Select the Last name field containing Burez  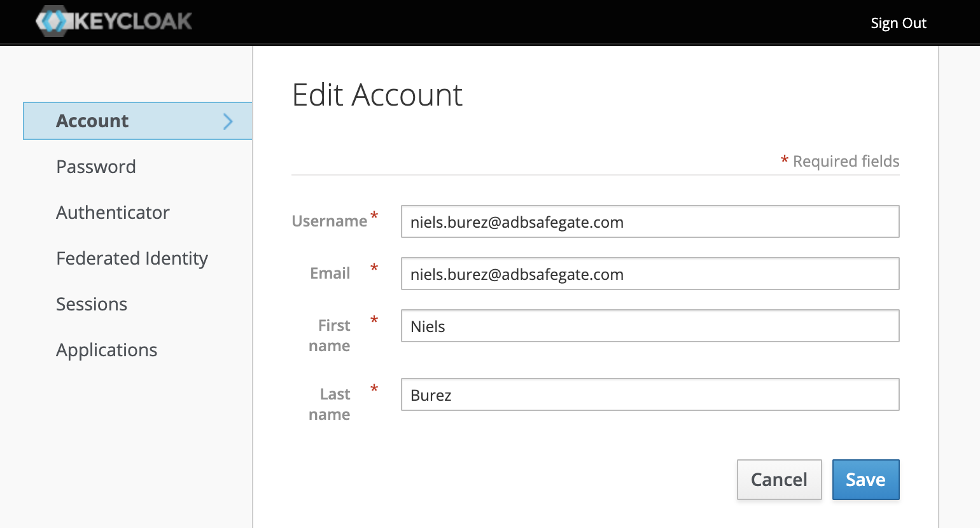tap(649, 395)
